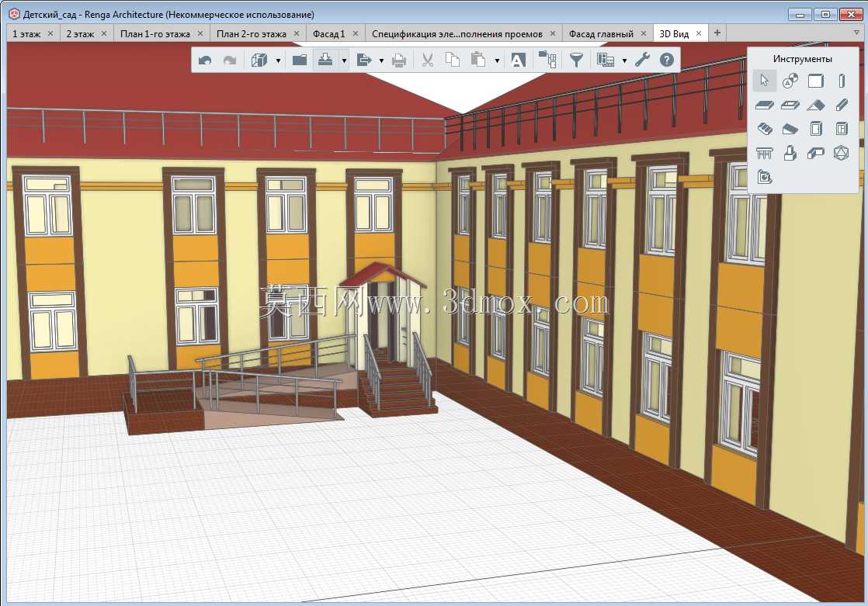Select the Door tool
Screen dimensions: 868x606
815,129
